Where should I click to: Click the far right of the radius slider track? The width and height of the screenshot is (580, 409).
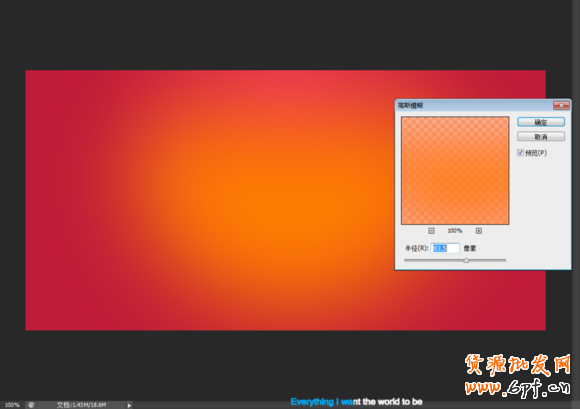(504, 260)
